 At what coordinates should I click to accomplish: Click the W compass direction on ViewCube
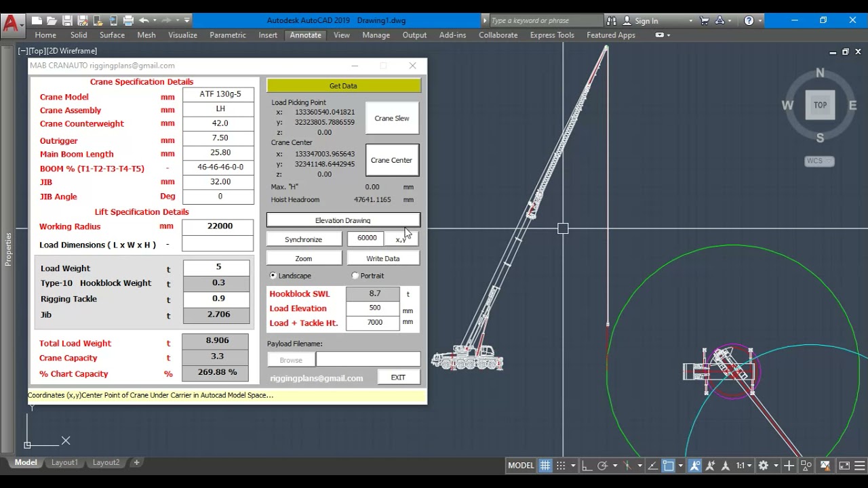(x=787, y=105)
